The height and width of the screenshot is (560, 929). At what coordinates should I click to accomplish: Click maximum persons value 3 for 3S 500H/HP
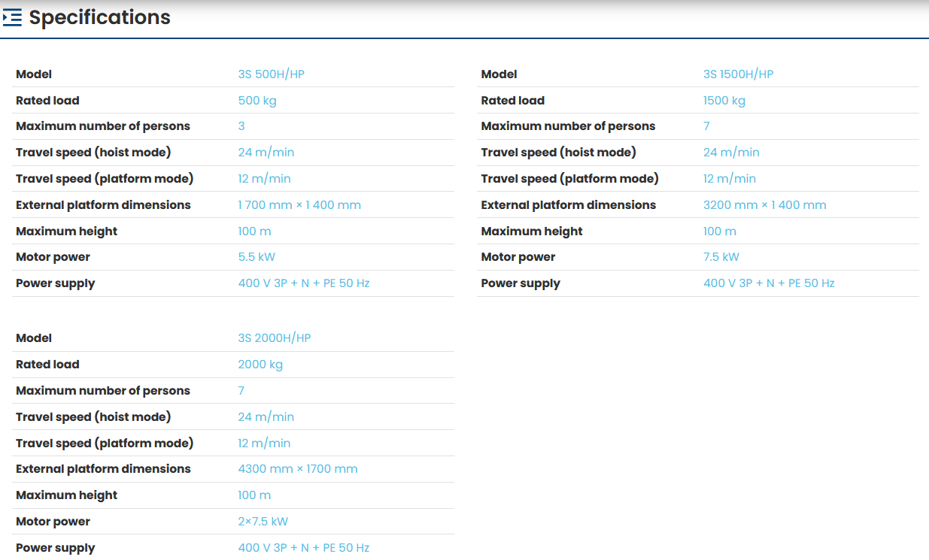[x=241, y=126]
